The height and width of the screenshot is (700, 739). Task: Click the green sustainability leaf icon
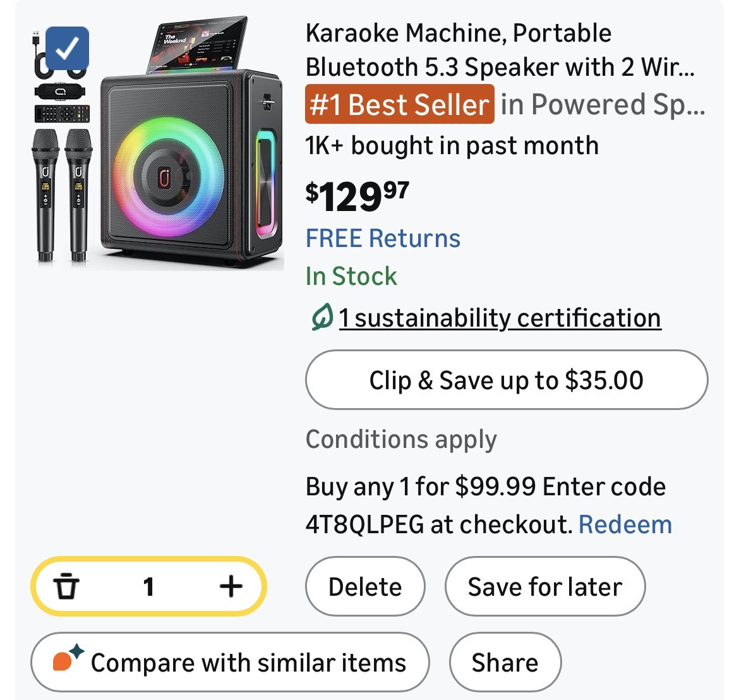coord(321,318)
